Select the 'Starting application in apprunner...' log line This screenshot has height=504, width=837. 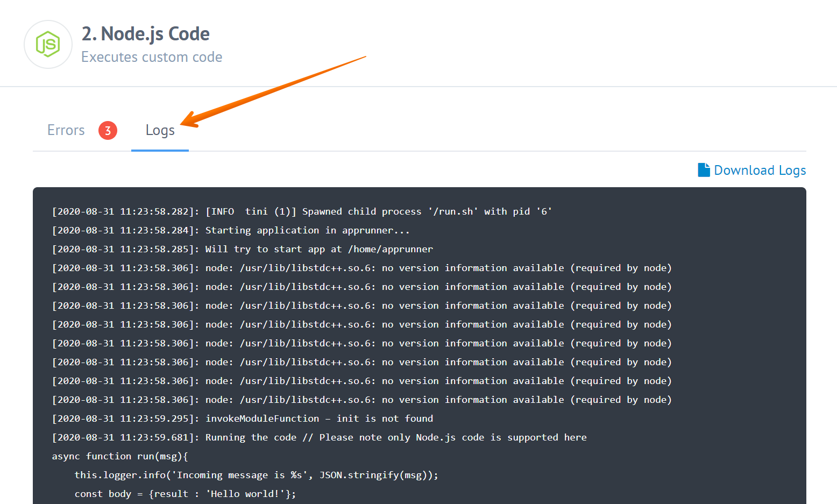(x=231, y=230)
